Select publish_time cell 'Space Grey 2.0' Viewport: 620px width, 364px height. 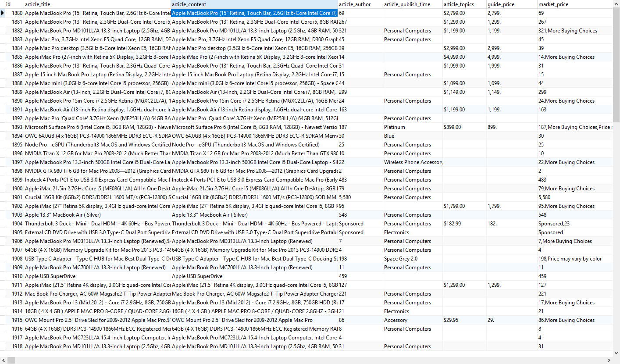coord(413,259)
